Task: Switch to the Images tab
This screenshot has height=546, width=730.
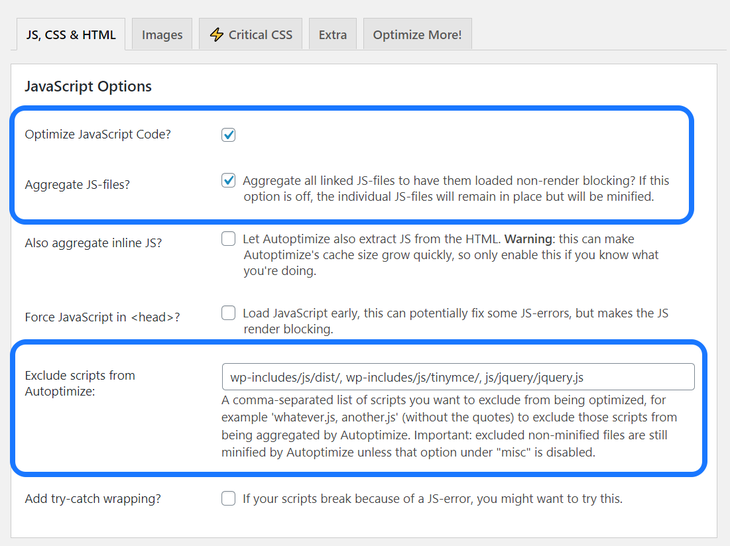Action: (162, 34)
